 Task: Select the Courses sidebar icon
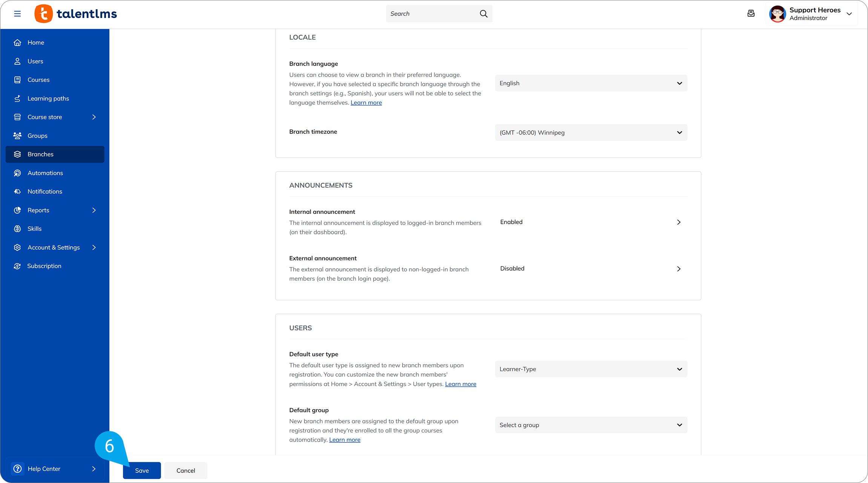click(x=17, y=79)
